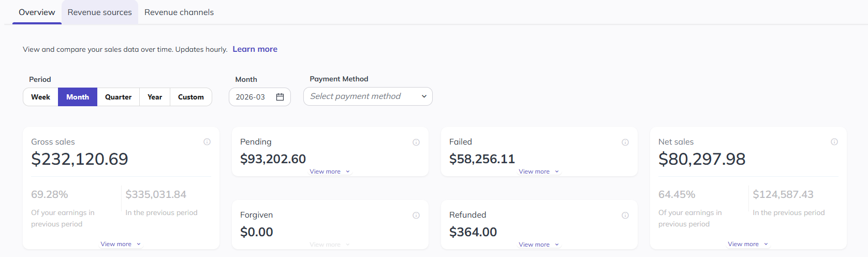Open info icon on Gross sales card
868x257 pixels.
(x=207, y=142)
